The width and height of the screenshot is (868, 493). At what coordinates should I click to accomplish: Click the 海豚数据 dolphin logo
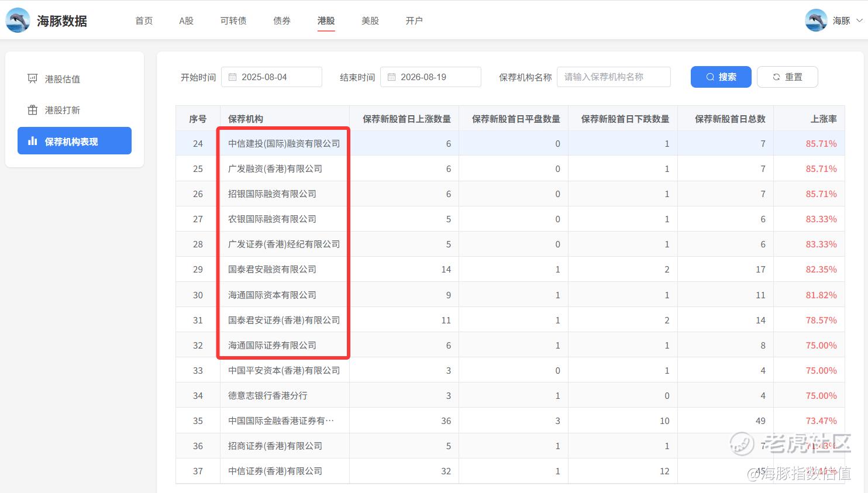tap(18, 20)
